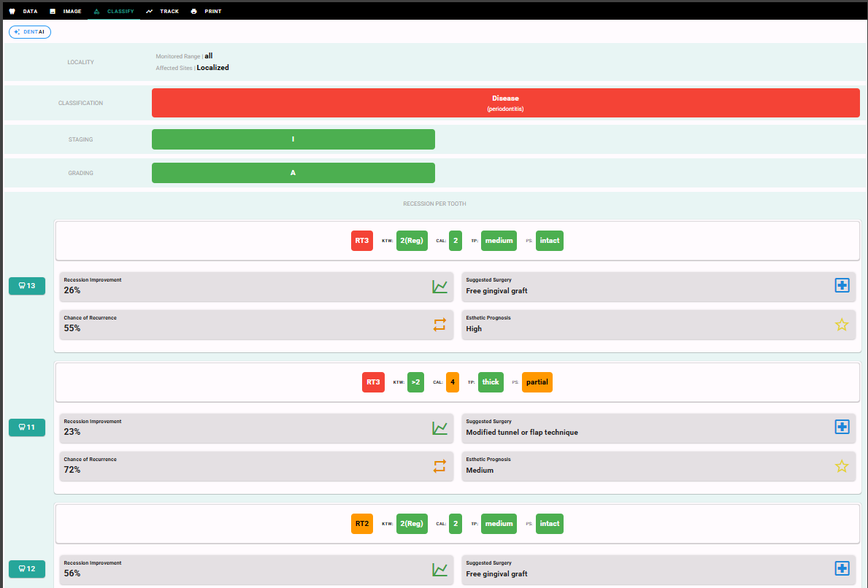Click the STAGING row label
This screenshot has height=588, width=868.
[x=81, y=140]
